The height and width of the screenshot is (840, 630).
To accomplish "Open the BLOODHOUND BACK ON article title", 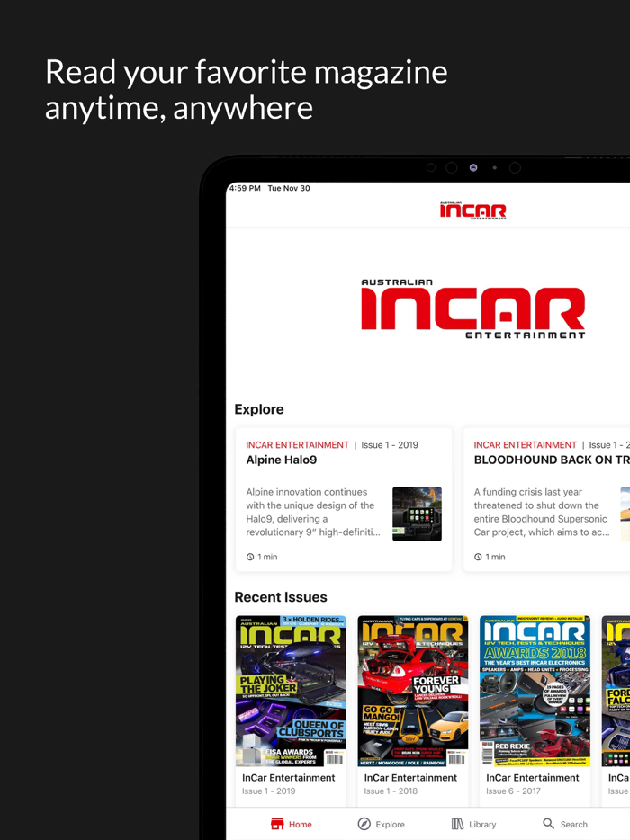I will pyautogui.click(x=552, y=460).
